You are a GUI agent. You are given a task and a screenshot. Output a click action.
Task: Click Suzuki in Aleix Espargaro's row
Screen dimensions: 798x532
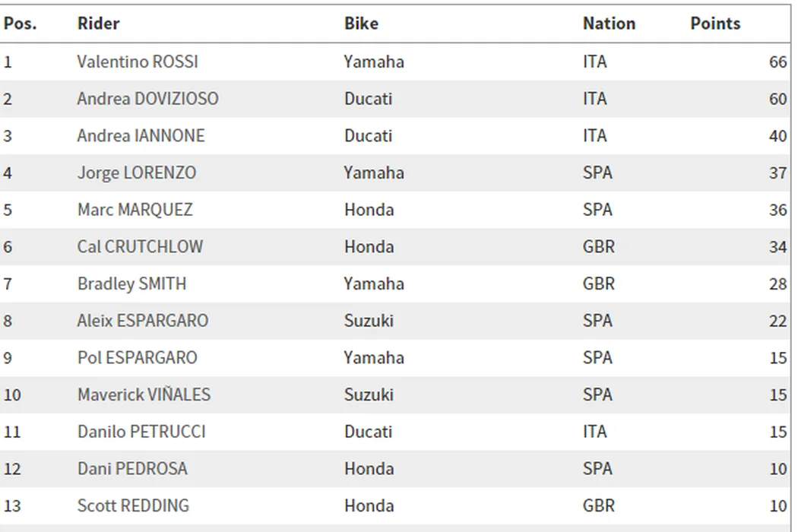pyautogui.click(x=369, y=321)
